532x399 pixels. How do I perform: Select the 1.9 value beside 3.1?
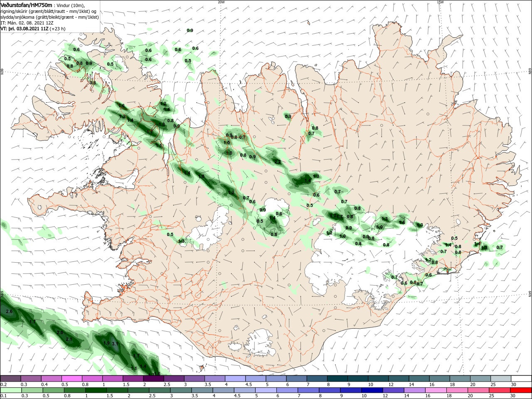pyautogui.click(x=106, y=343)
